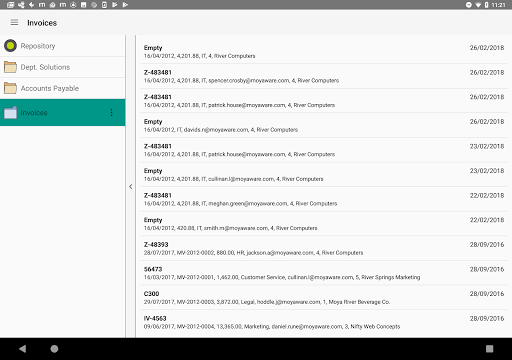Open the hamburger navigation menu
This screenshot has width=512, height=360.
coord(14,23)
